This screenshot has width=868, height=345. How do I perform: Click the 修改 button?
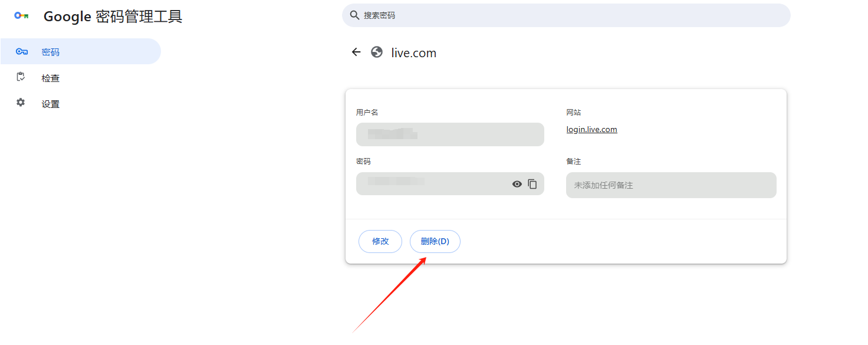coord(380,241)
